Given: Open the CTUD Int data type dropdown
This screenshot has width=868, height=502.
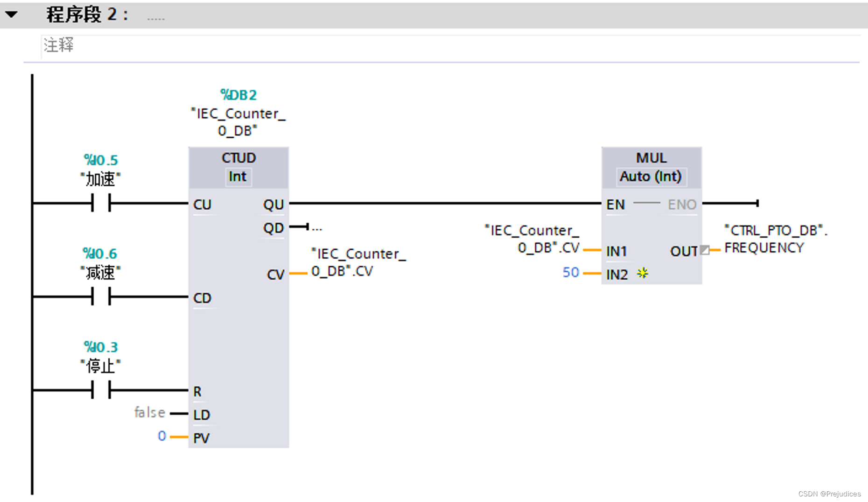Looking at the screenshot, I should (x=238, y=177).
